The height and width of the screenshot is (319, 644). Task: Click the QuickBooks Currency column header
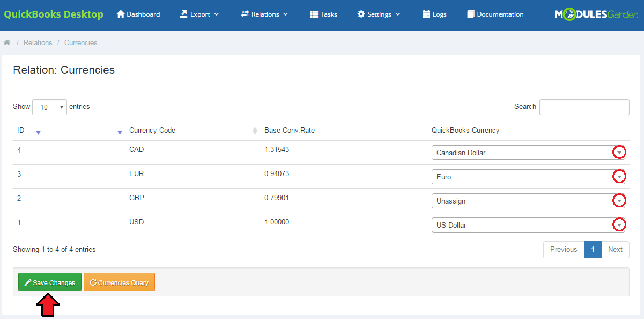click(x=465, y=130)
